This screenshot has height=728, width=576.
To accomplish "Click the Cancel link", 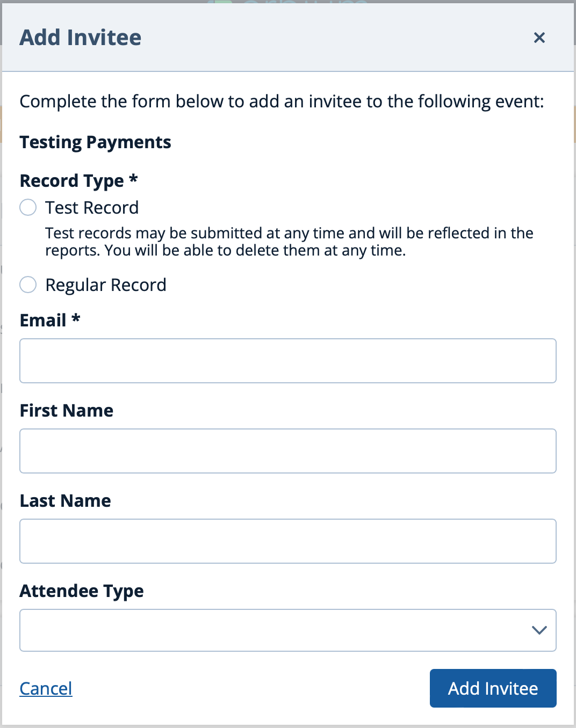I will point(46,688).
